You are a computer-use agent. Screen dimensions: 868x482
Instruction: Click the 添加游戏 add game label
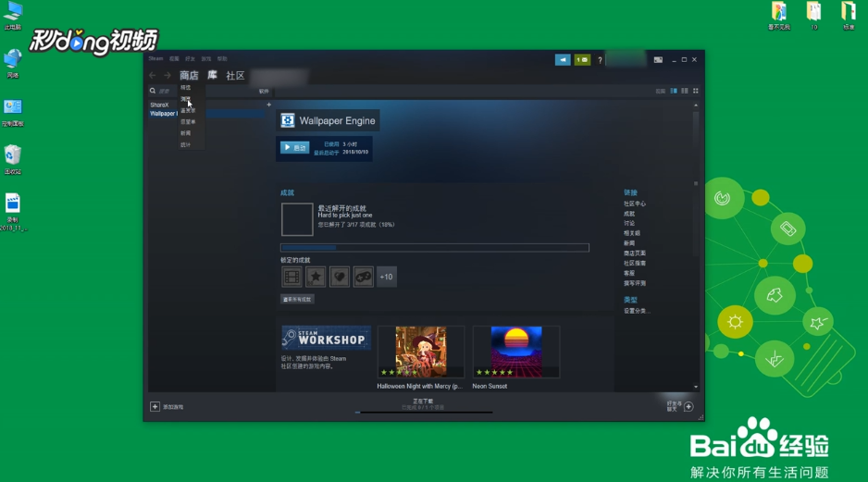coord(173,407)
